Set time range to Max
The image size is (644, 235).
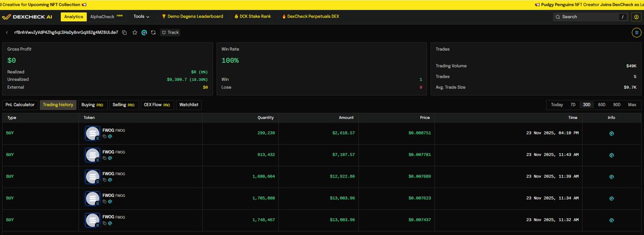632,105
